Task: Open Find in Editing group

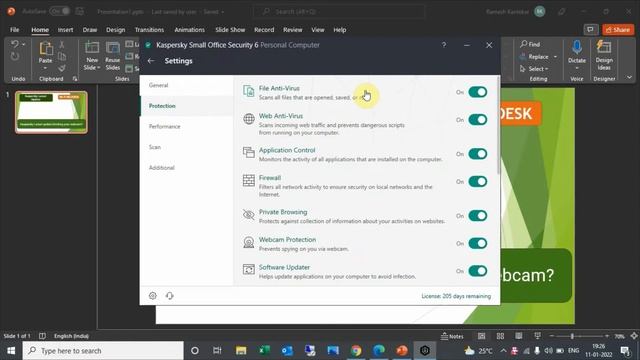Action: click(530, 44)
